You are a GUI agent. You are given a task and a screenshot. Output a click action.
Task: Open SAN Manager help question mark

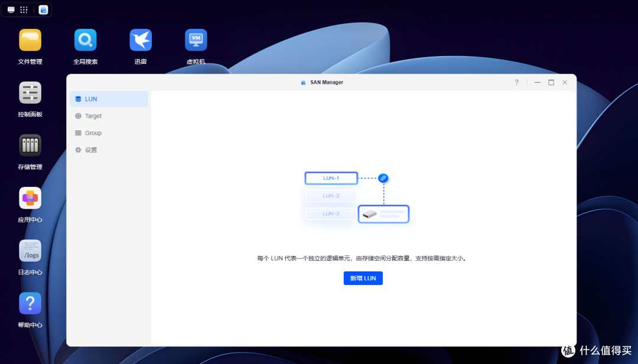coord(517,83)
